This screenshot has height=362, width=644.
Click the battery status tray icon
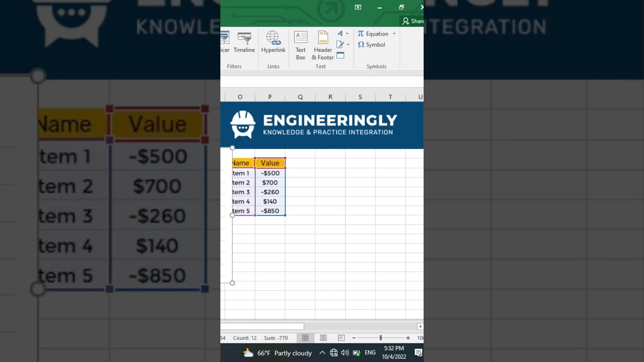click(356, 353)
